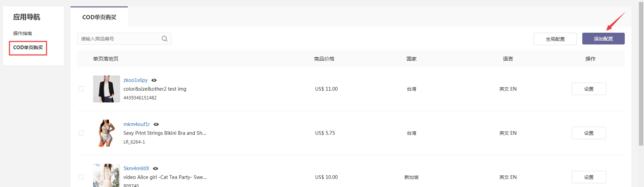Open the mkm4ouf1r landing page link
The image size is (644, 187).
pyautogui.click(x=136, y=124)
